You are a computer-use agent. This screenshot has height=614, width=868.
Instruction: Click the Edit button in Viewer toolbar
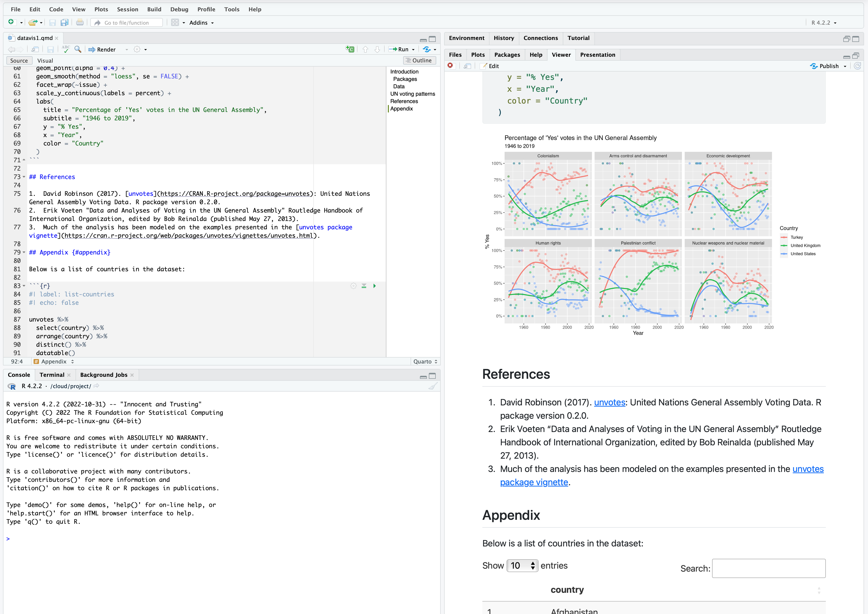coord(490,66)
